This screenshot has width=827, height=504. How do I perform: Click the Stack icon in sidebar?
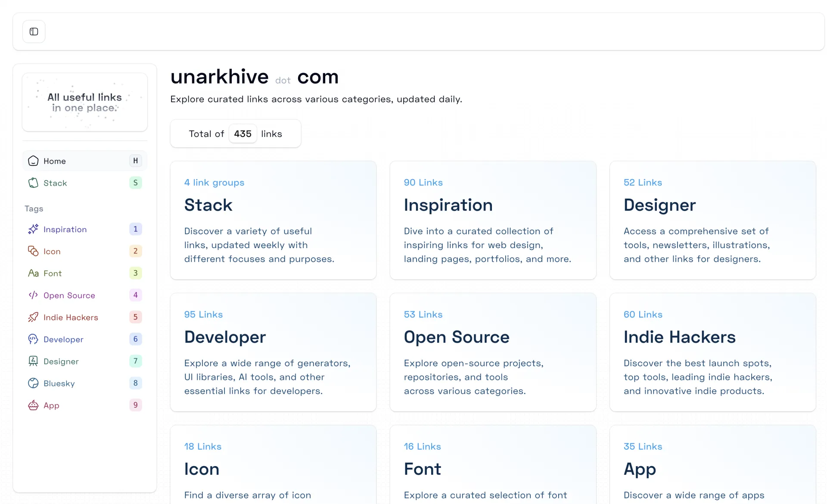[x=33, y=183]
